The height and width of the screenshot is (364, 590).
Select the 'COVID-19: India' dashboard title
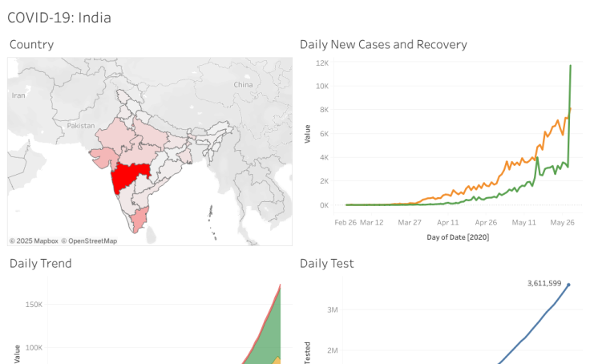(x=59, y=17)
